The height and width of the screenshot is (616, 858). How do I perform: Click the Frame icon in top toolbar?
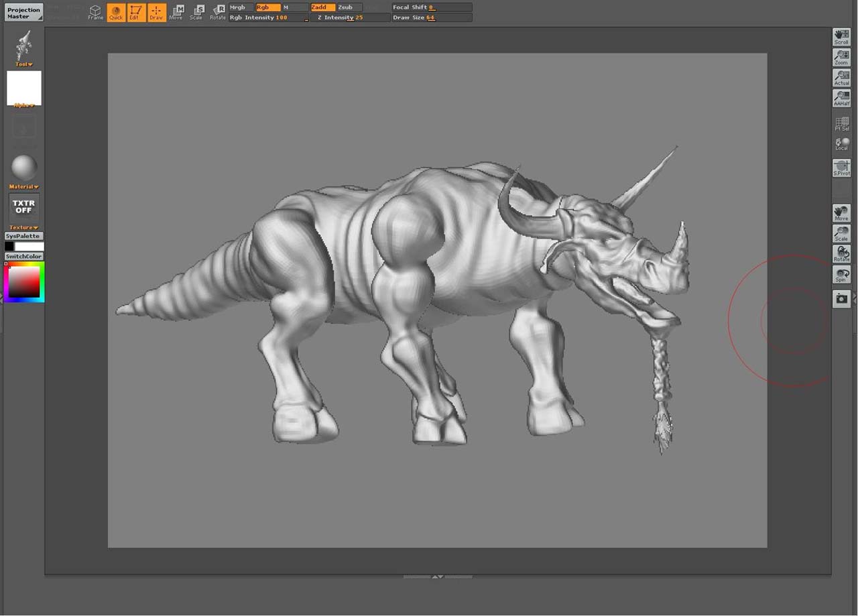pyautogui.click(x=96, y=12)
